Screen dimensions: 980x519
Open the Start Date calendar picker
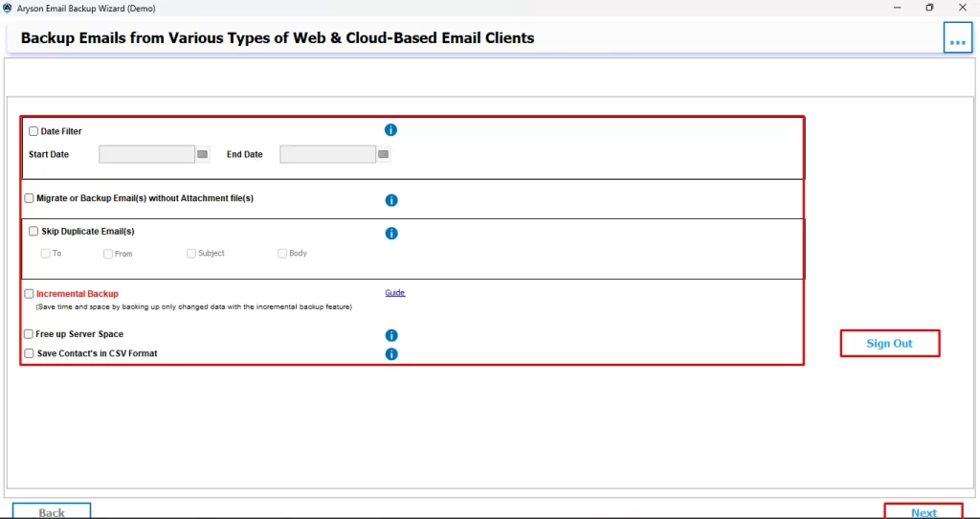[202, 154]
